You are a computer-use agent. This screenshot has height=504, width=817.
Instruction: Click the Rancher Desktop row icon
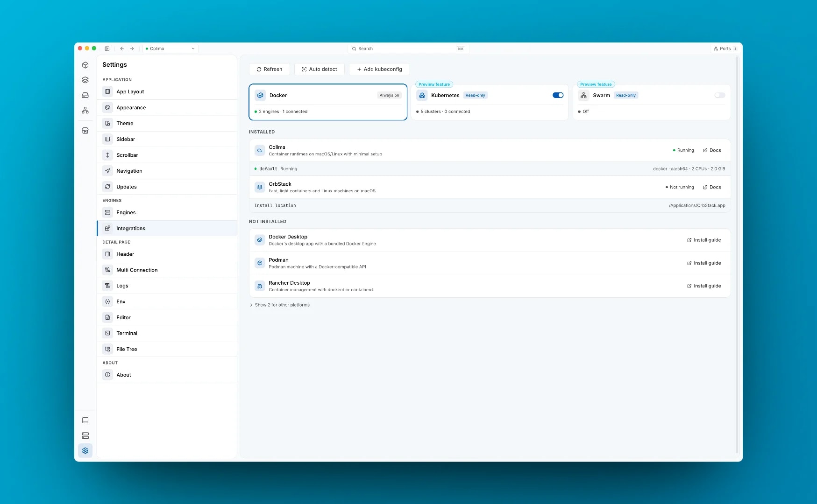(x=260, y=286)
